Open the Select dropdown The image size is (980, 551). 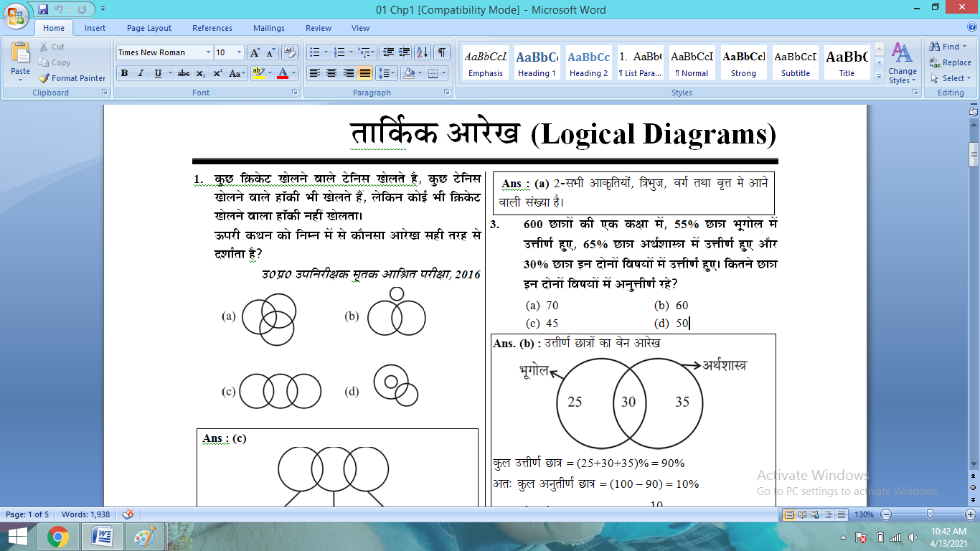951,78
